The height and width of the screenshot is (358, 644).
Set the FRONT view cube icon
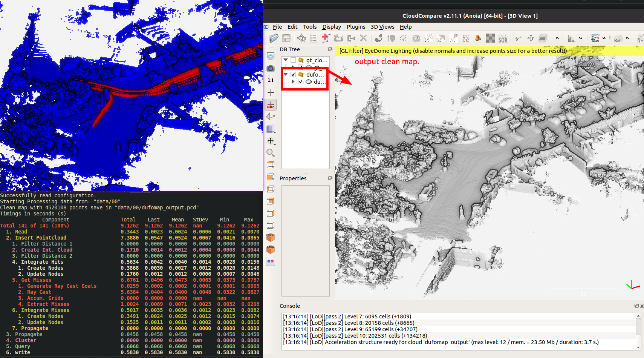tap(271, 237)
